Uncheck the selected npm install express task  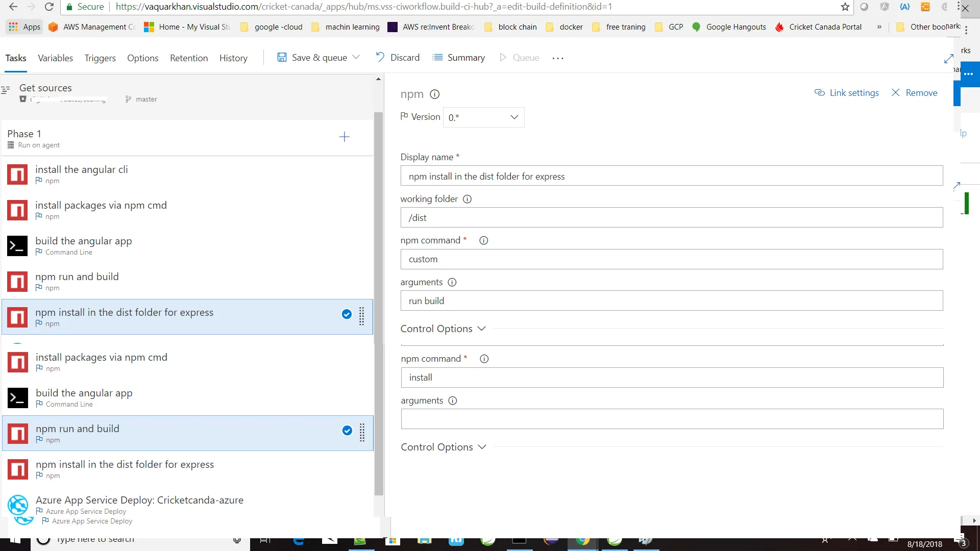coord(347,314)
